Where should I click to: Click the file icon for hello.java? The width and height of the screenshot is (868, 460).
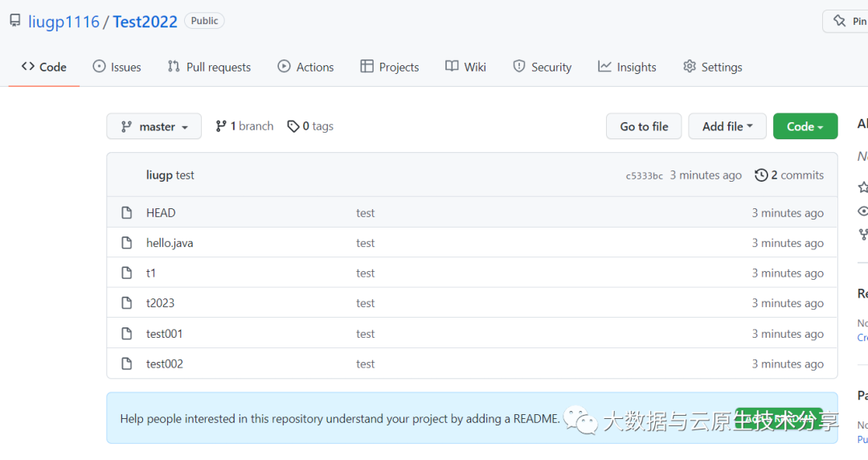pyautogui.click(x=127, y=243)
